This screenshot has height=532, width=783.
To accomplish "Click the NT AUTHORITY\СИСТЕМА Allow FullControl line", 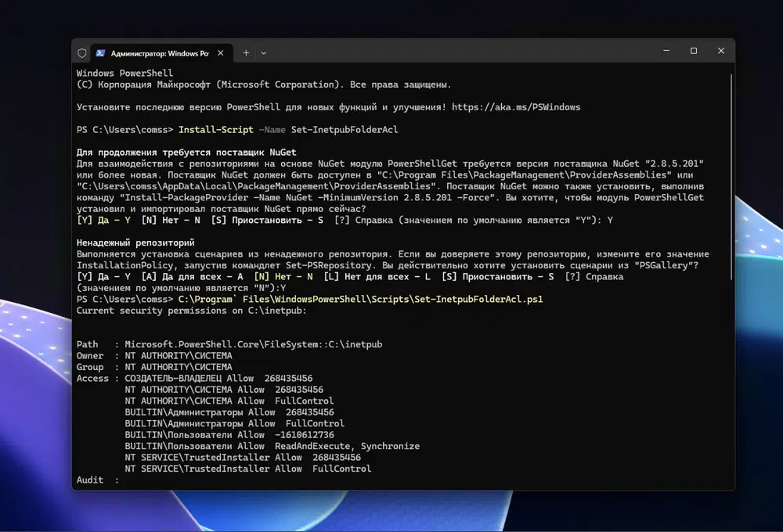I will click(x=229, y=401).
